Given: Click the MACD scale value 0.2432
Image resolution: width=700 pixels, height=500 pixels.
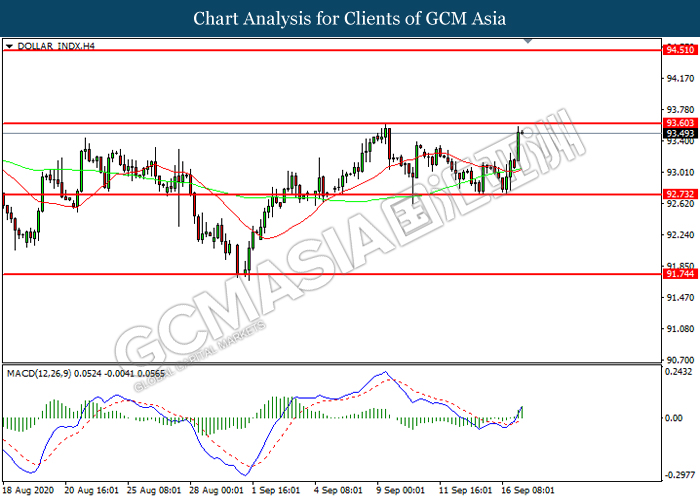Looking at the screenshot, I should point(679,372).
